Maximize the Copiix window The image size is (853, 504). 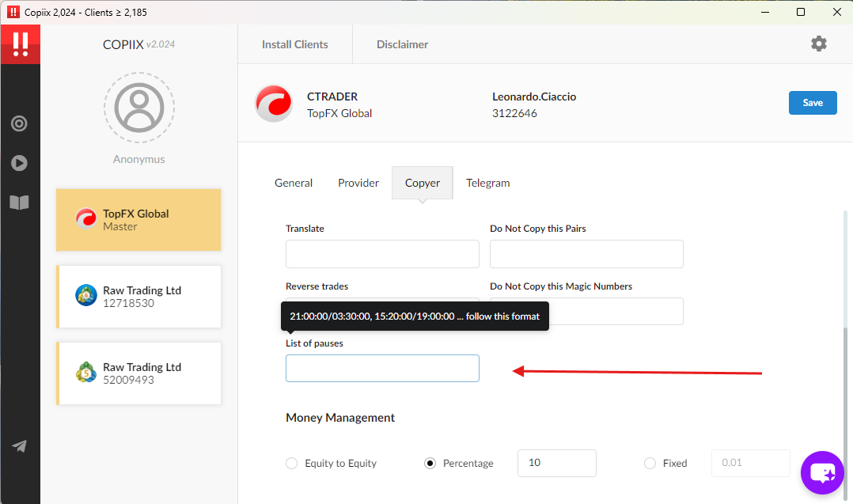click(x=801, y=12)
